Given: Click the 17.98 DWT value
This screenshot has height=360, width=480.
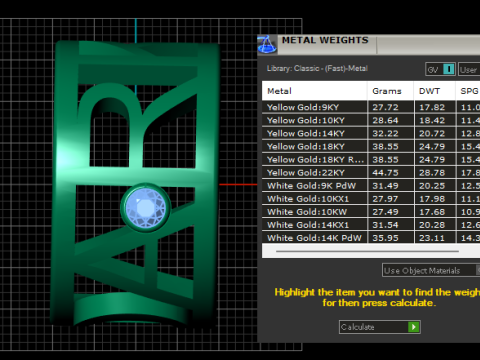Looking at the screenshot, I should 432,199.
